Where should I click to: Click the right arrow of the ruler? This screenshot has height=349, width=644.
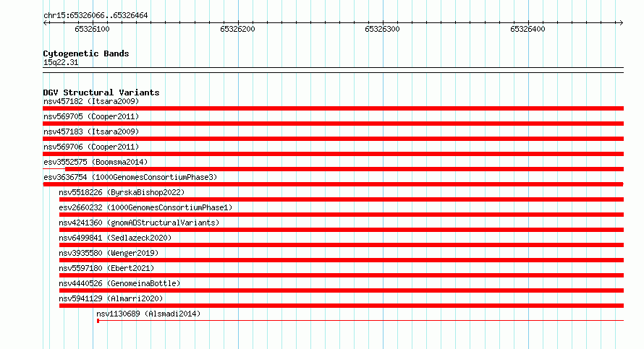click(621, 23)
